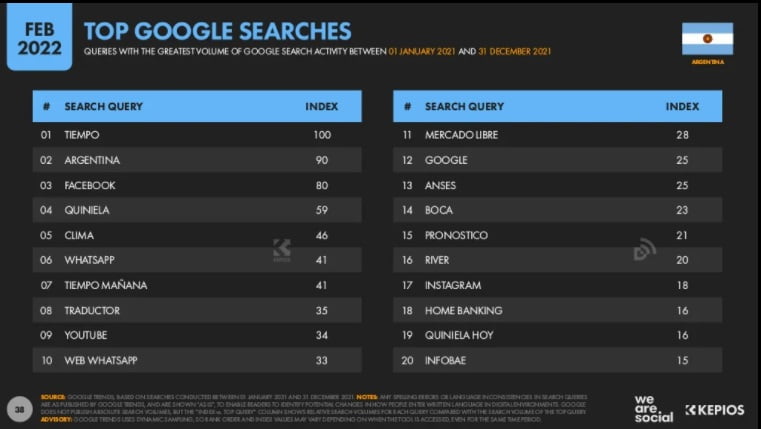Click the FEB 2022 date badge
The image size is (761, 429).
(39, 38)
